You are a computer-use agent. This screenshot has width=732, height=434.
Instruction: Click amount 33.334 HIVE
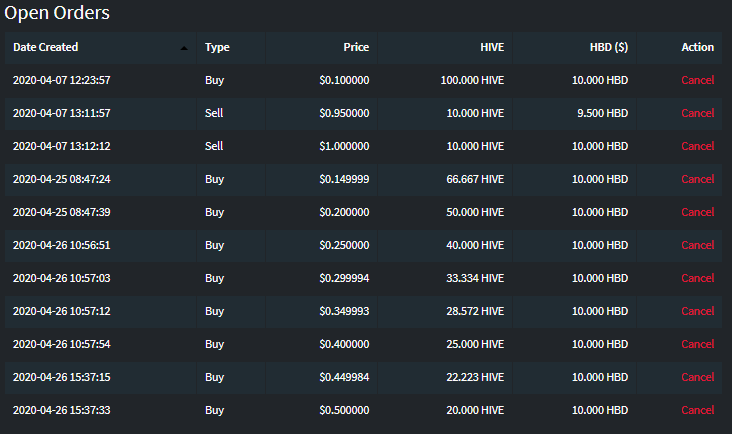click(475, 278)
